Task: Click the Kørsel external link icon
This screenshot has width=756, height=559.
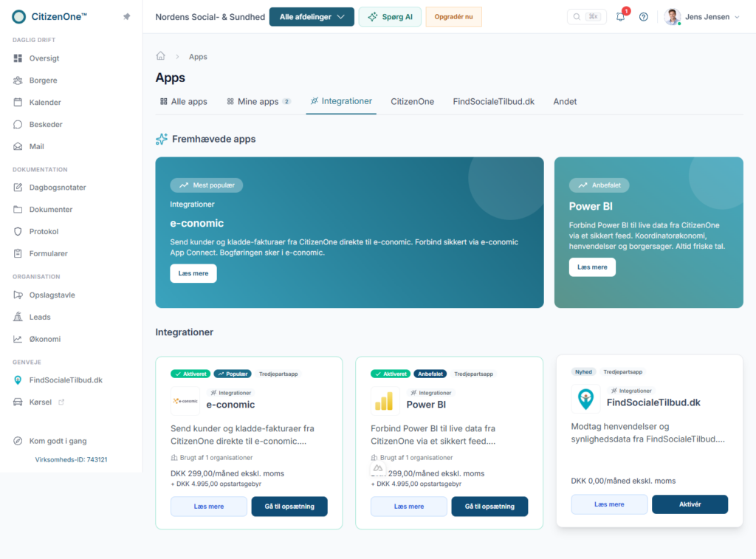Action: [61, 402]
